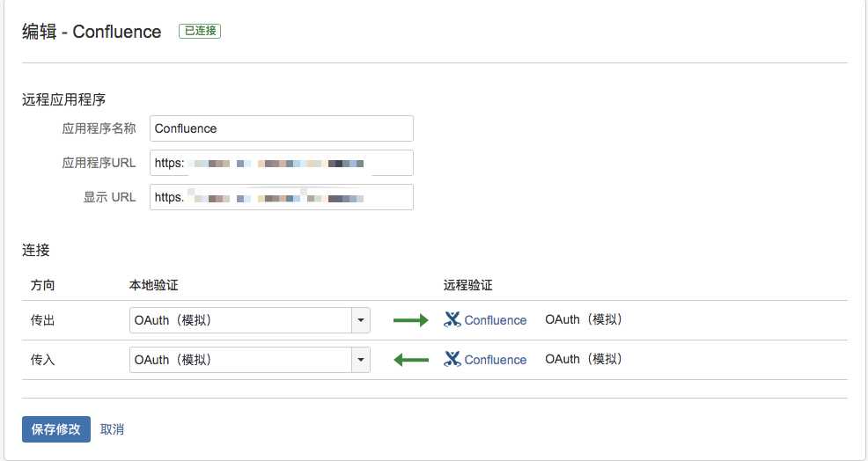Click the 方向 direction column header

[42, 285]
